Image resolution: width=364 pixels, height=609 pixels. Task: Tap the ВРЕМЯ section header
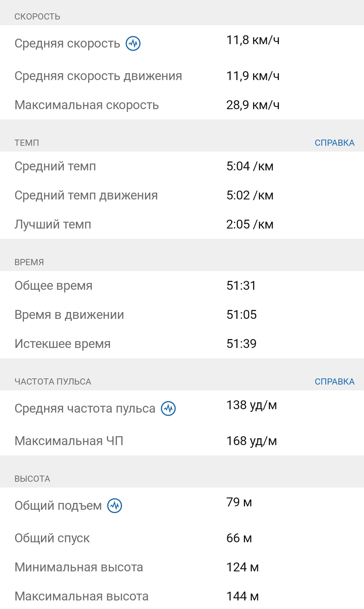(x=29, y=262)
